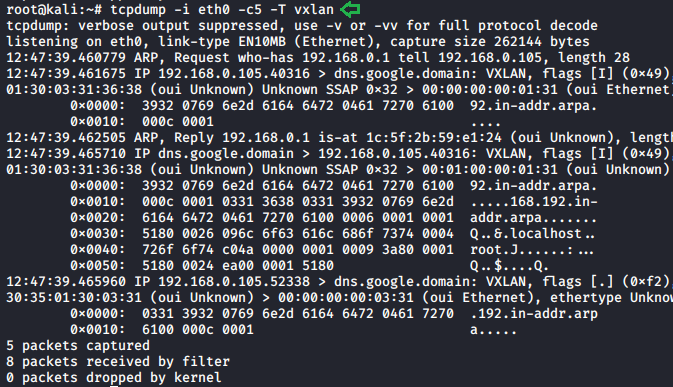Click the green arrow icon after vxlan
The width and height of the screenshot is (673, 387).
point(350,9)
